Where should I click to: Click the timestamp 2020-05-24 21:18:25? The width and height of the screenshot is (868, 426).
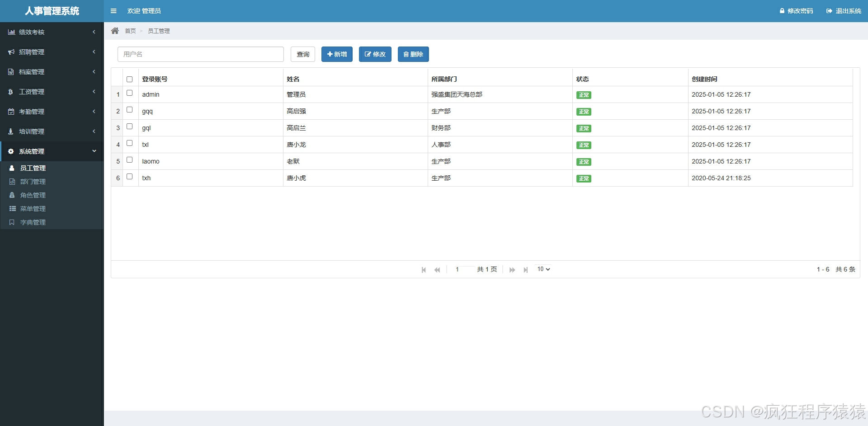pyautogui.click(x=721, y=178)
